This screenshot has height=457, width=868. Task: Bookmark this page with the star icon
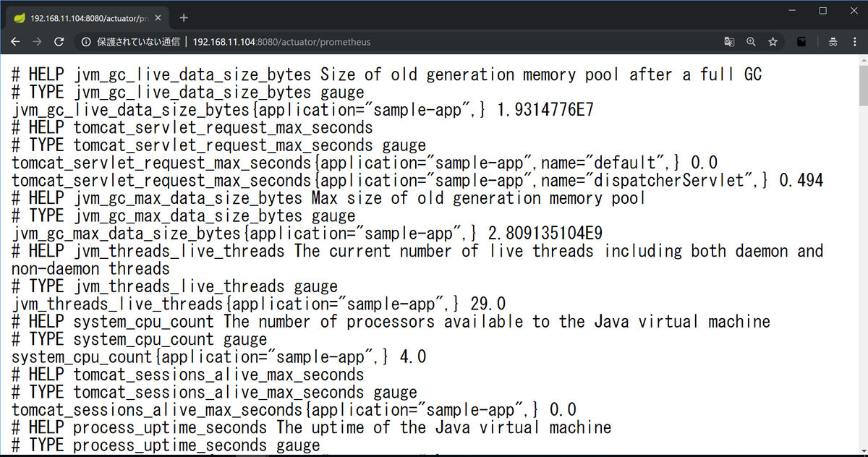tap(773, 42)
